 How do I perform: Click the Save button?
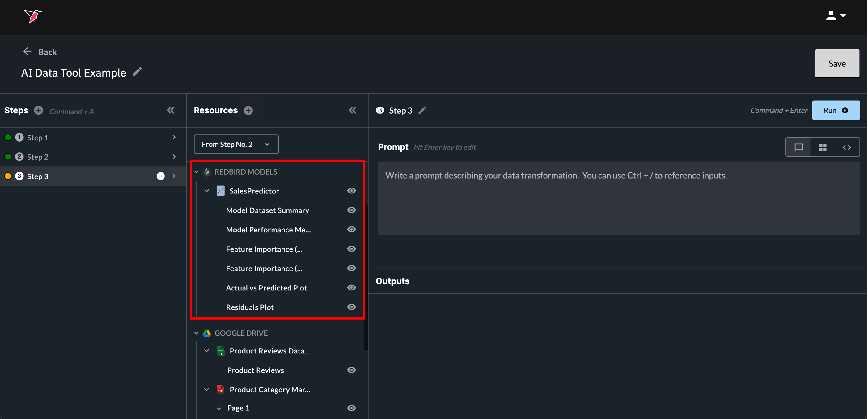coord(837,64)
